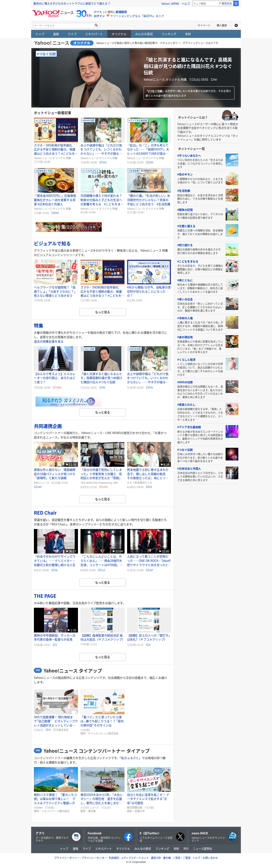The height and width of the screenshot is (868, 272).
Task: Open the Yahoo! JAPAN link in header
Action: [170, 4]
